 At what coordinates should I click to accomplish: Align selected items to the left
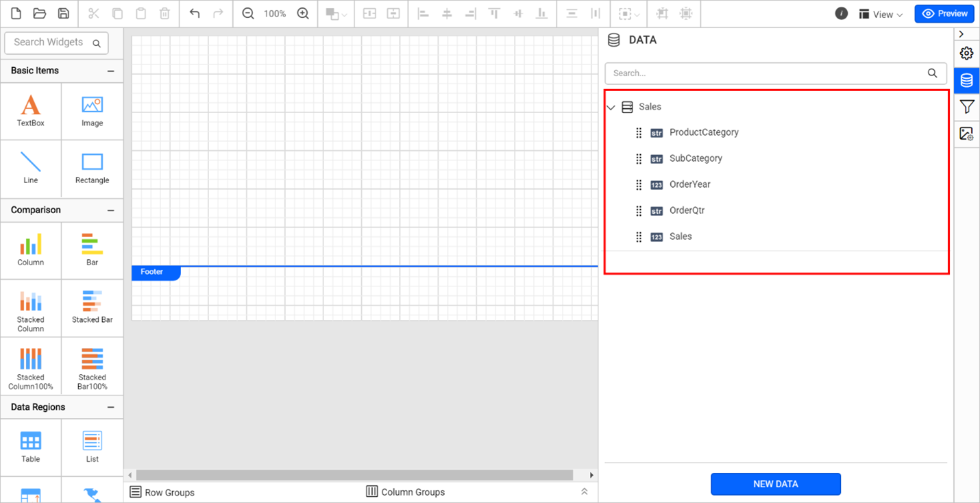[424, 14]
